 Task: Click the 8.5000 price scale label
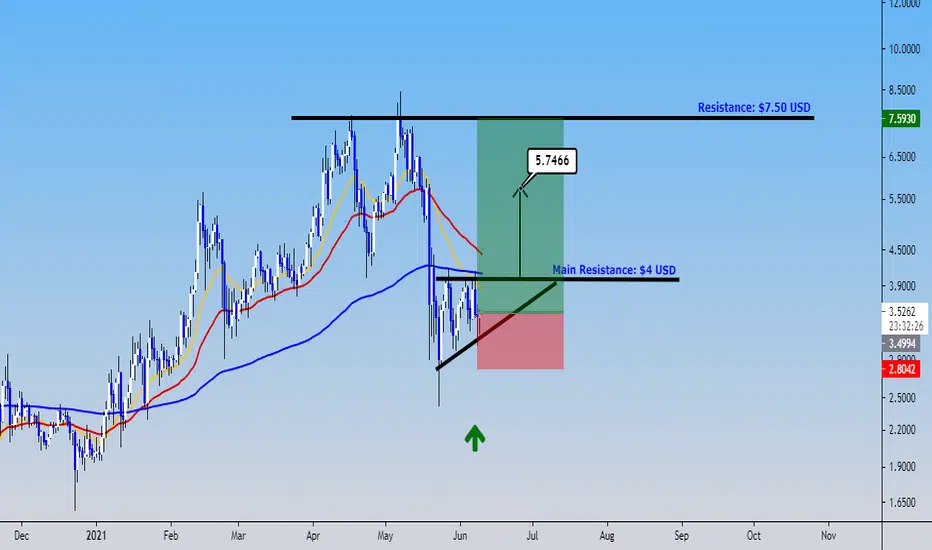pyautogui.click(x=904, y=90)
